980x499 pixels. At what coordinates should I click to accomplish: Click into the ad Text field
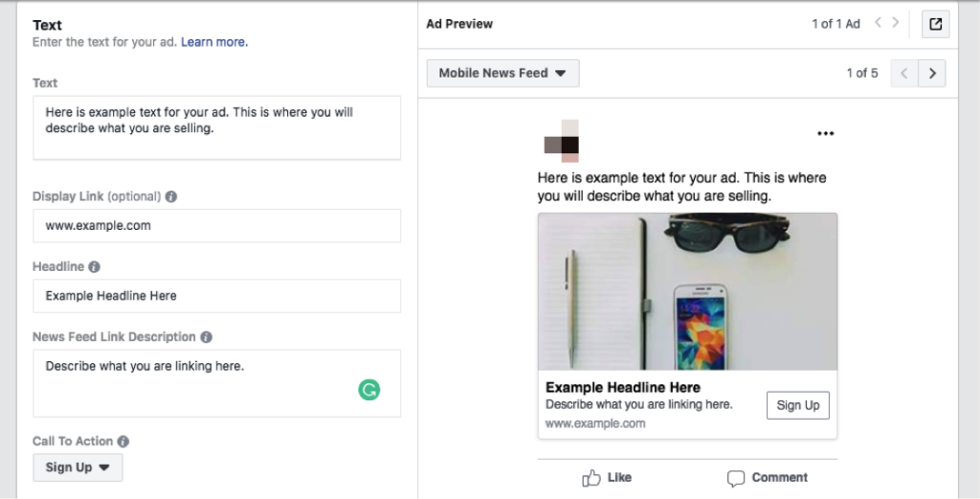[x=216, y=126]
